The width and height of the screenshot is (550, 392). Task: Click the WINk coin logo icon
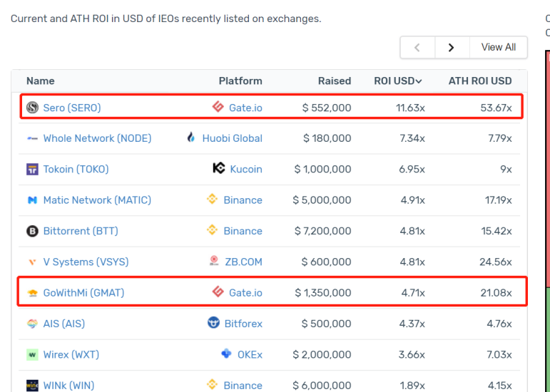pyautogui.click(x=32, y=386)
